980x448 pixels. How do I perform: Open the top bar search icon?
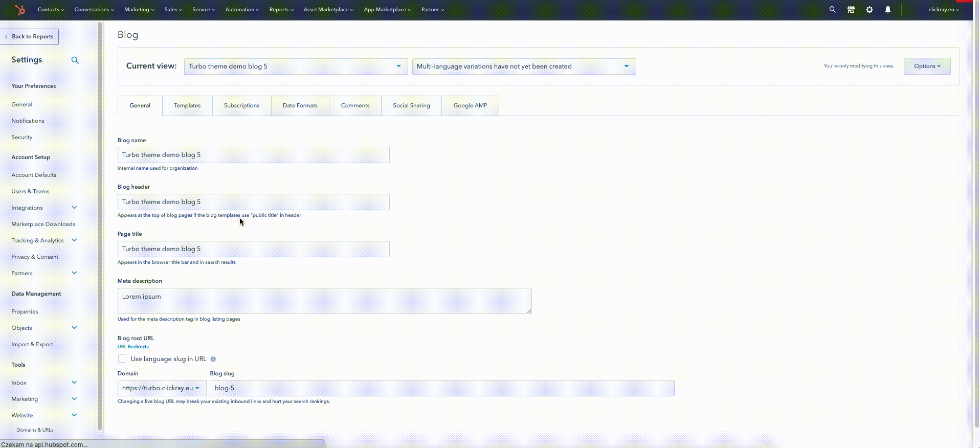pos(833,9)
